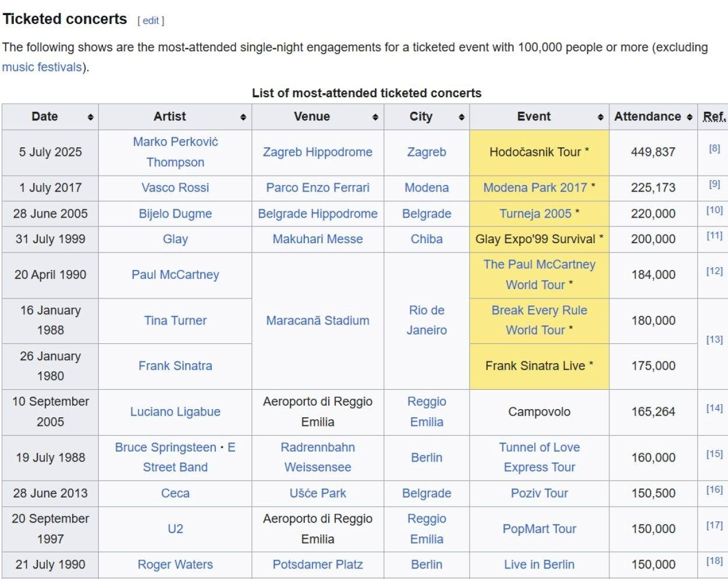Click the Rio de Janeiro city link

click(x=427, y=320)
